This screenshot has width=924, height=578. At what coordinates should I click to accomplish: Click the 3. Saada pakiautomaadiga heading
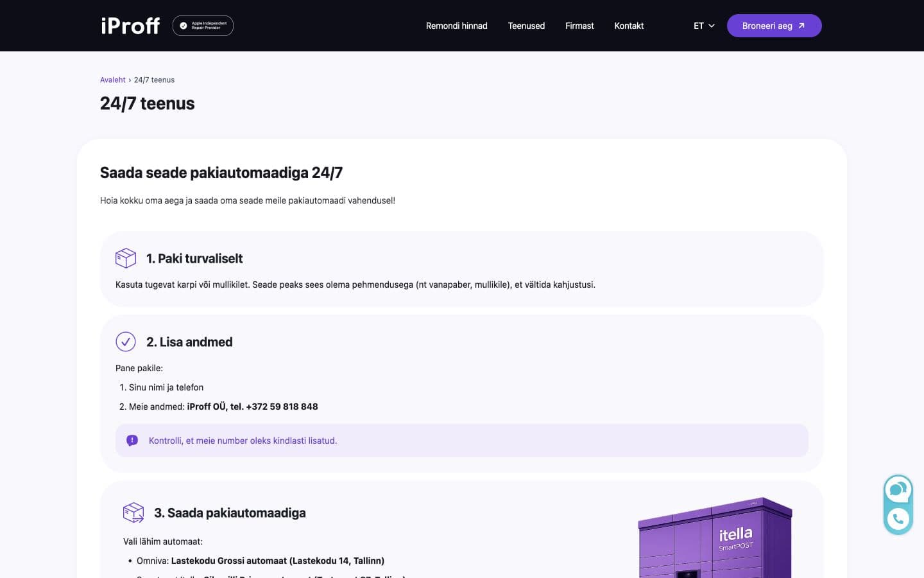tap(230, 512)
